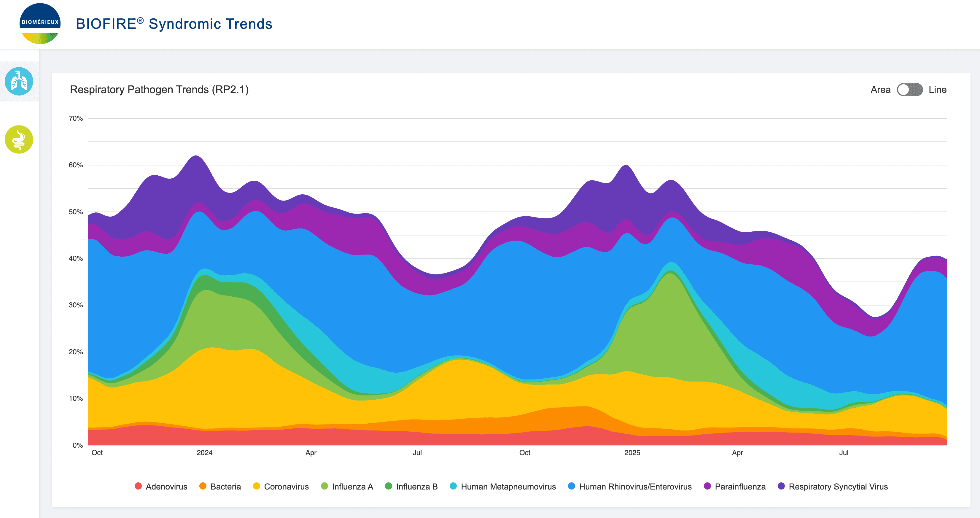Click the Respiratory Pathogen Trends (RP2.1) heading

159,89
